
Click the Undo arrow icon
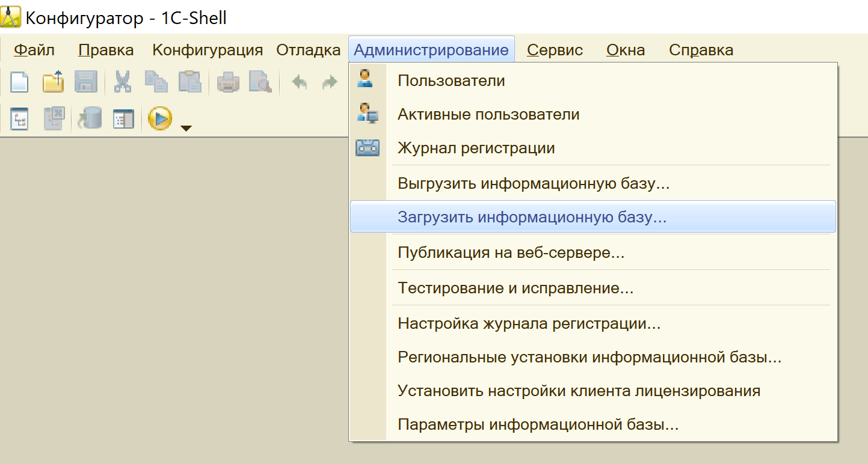300,82
